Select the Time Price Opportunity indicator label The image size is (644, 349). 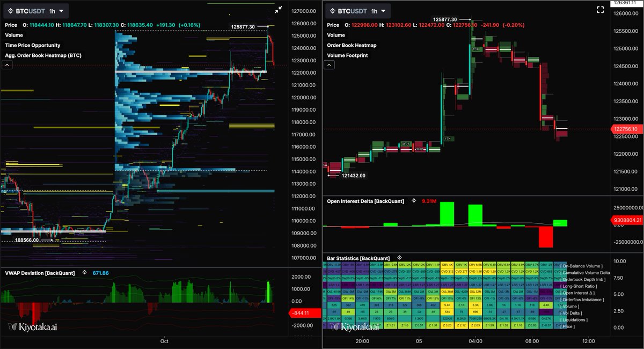(33, 45)
